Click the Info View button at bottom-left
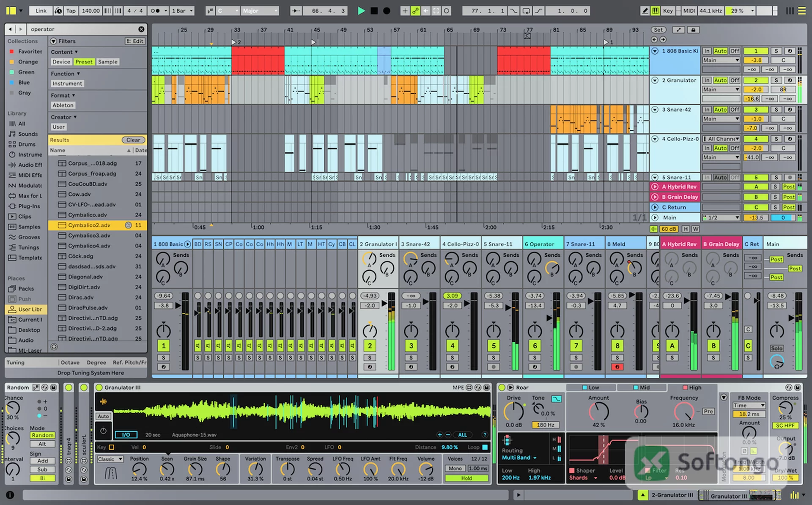The height and width of the screenshot is (505, 812). point(10,495)
